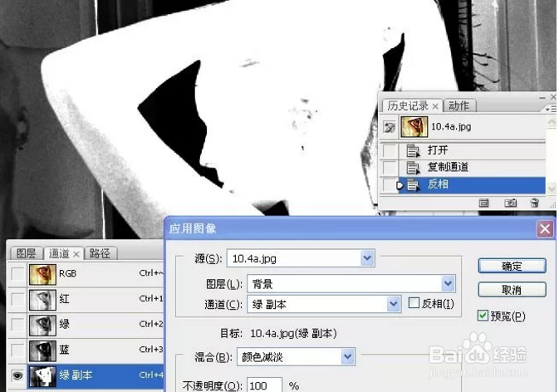This screenshot has height=392, width=559.
Task: Click the history brush source icon beside 10.4a.jpg snapshot
Action: pyautogui.click(x=390, y=127)
